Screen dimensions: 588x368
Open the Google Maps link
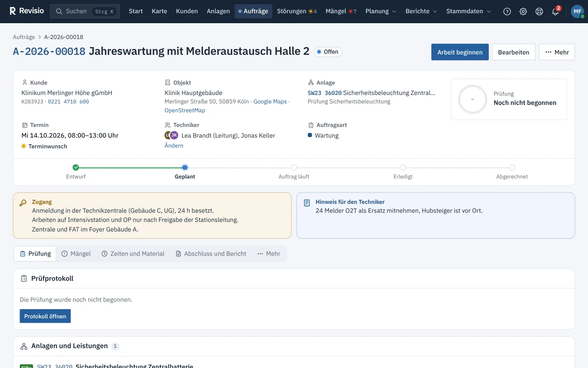click(x=270, y=102)
